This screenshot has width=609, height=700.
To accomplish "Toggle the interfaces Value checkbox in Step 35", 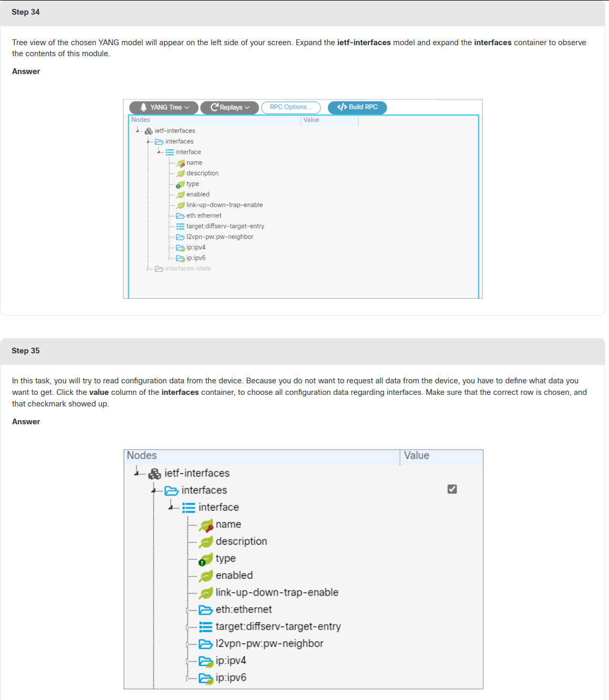I will point(452,489).
